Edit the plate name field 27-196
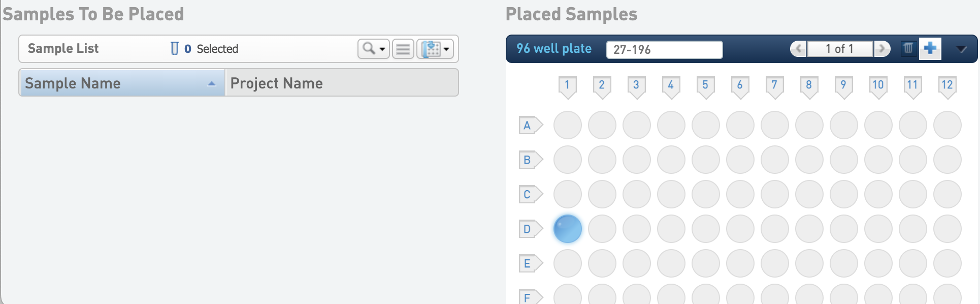Image resolution: width=980 pixels, height=304 pixels. tap(664, 49)
